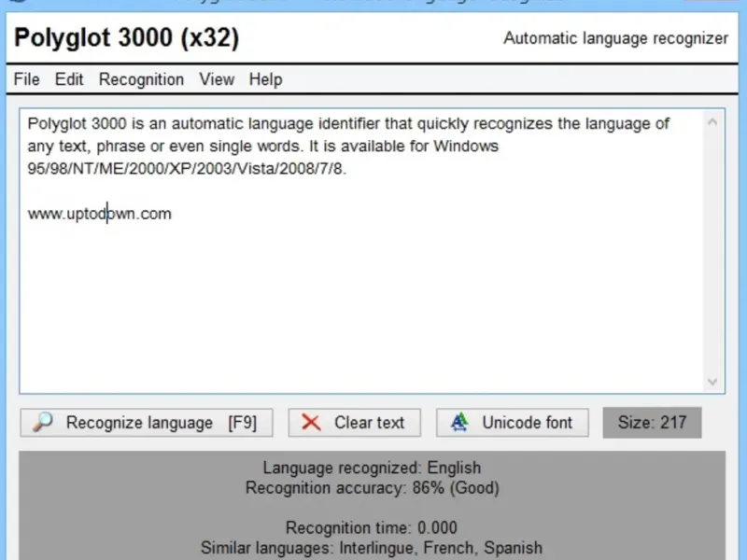Viewport: 747px width, 560px height.
Task: Click the 'Automatic language recognizer' header subtitle
Action: tap(616, 38)
